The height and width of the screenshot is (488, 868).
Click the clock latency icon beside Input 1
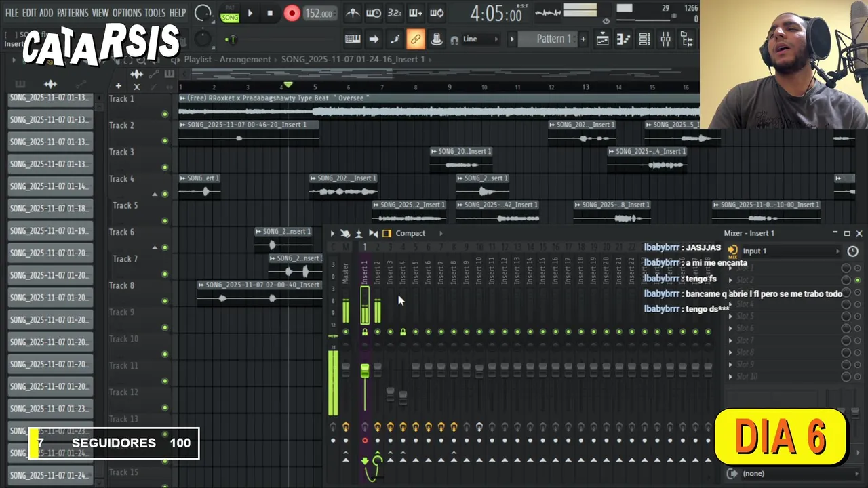point(852,251)
